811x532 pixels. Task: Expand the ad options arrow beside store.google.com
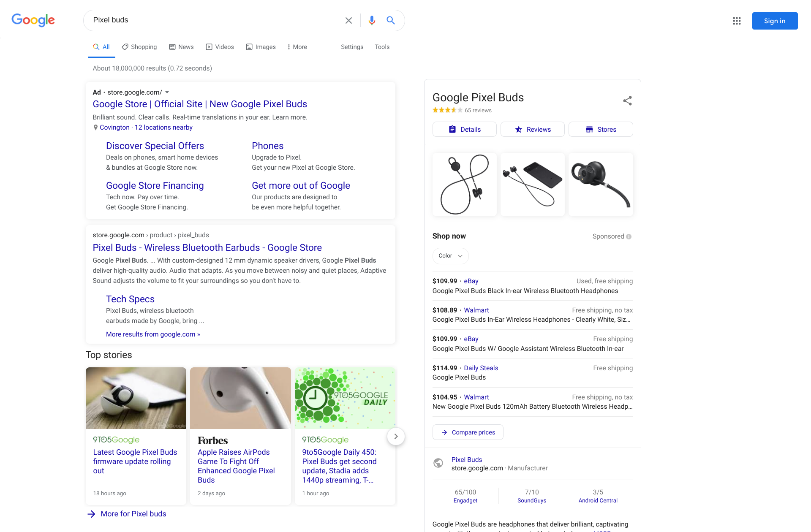pos(167,92)
